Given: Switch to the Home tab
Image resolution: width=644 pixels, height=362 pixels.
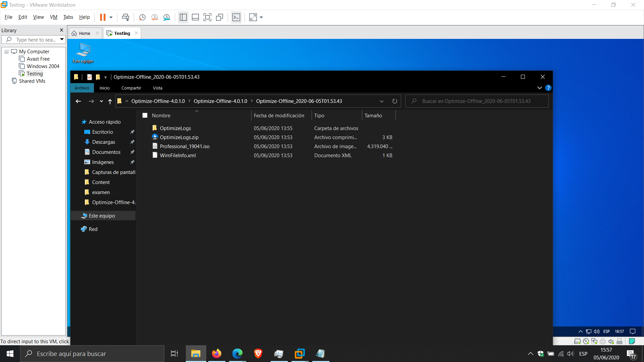Looking at the screenshot, I should coord(85,33).
